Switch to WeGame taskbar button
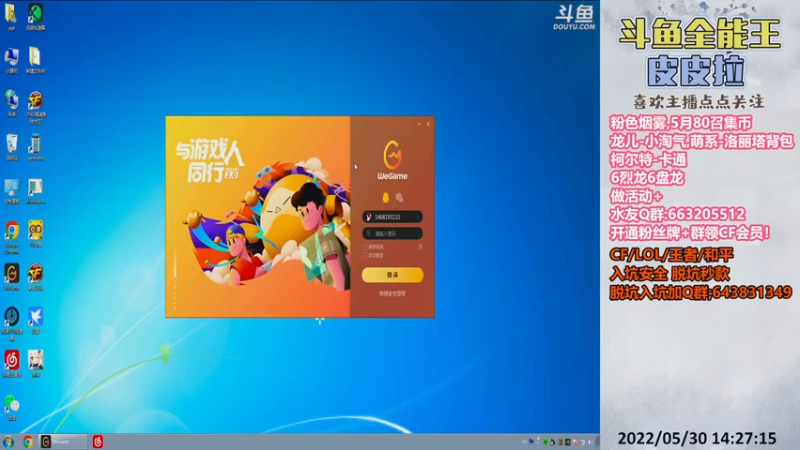Viewport: 800px width, 450px height. point(63,441)
